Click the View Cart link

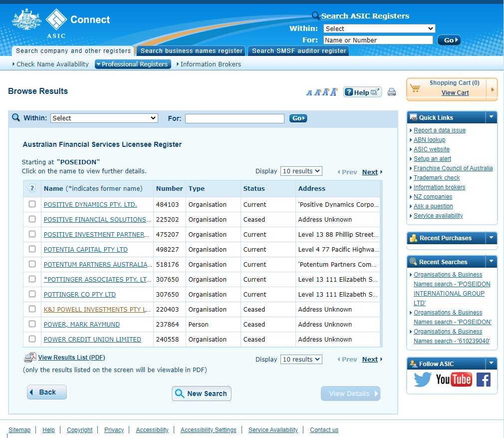click(455, 92)
